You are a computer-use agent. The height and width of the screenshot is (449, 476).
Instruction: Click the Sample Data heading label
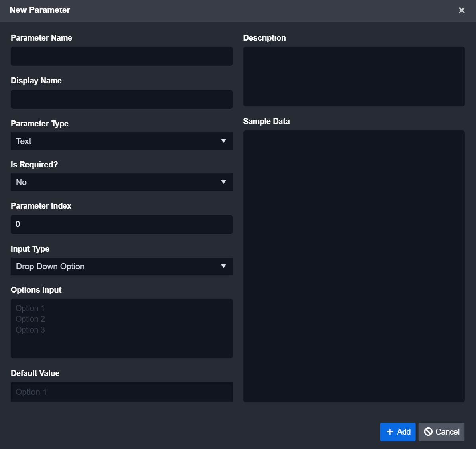click(x=266, y=121)
